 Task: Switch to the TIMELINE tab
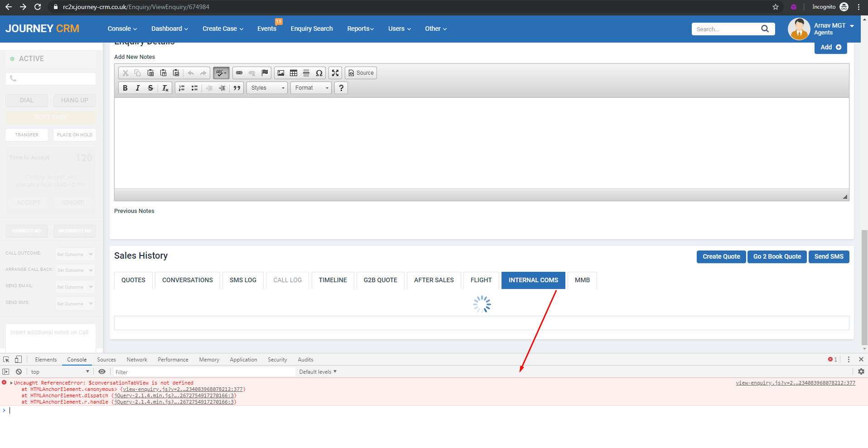[x=333, y=280]
